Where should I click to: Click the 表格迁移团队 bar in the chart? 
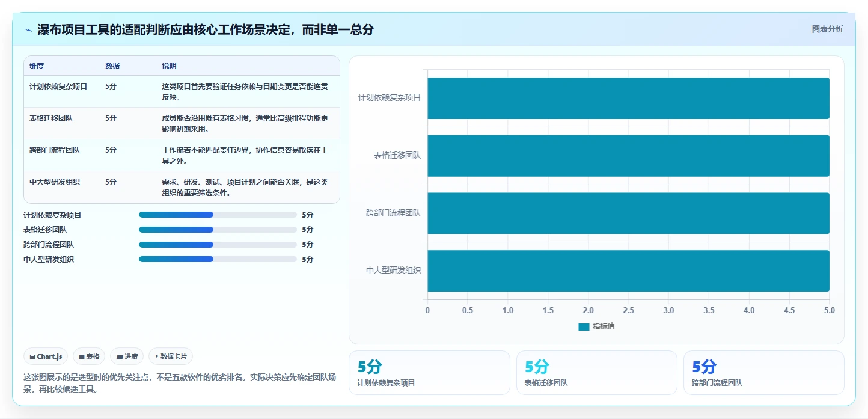[x=628, y=156]
